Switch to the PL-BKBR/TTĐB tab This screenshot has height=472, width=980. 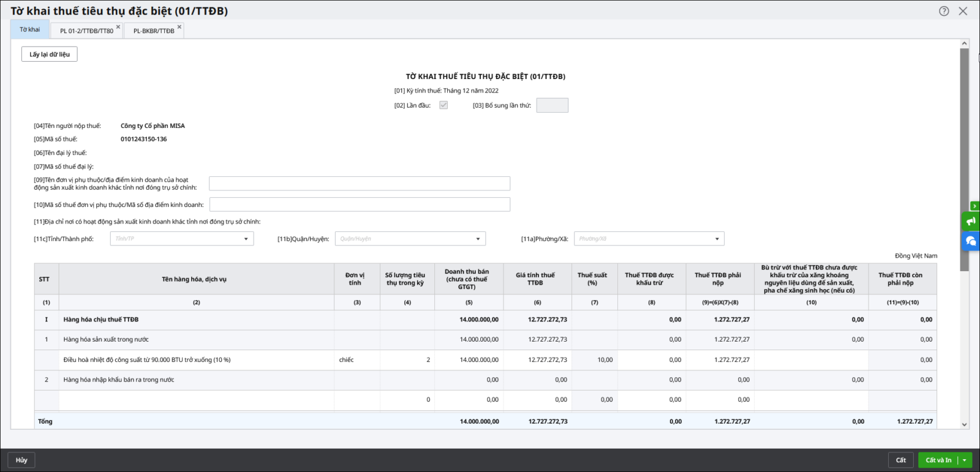pos(154,31)
